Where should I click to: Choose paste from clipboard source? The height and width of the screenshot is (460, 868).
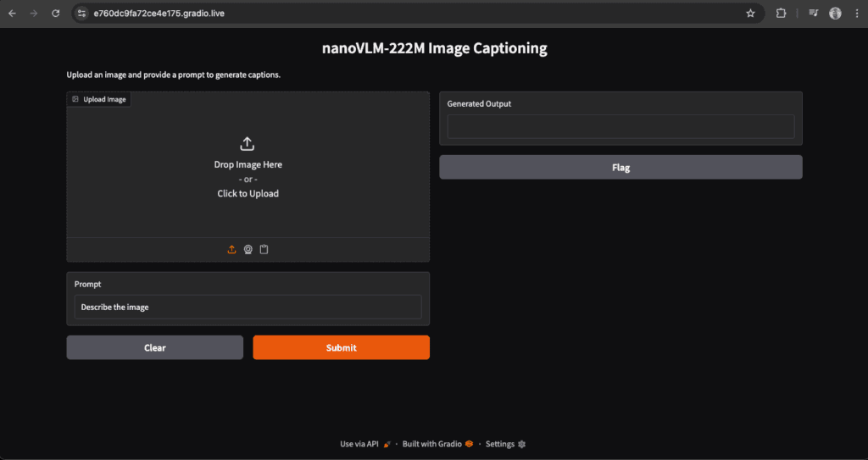click(x=264, y=250)
